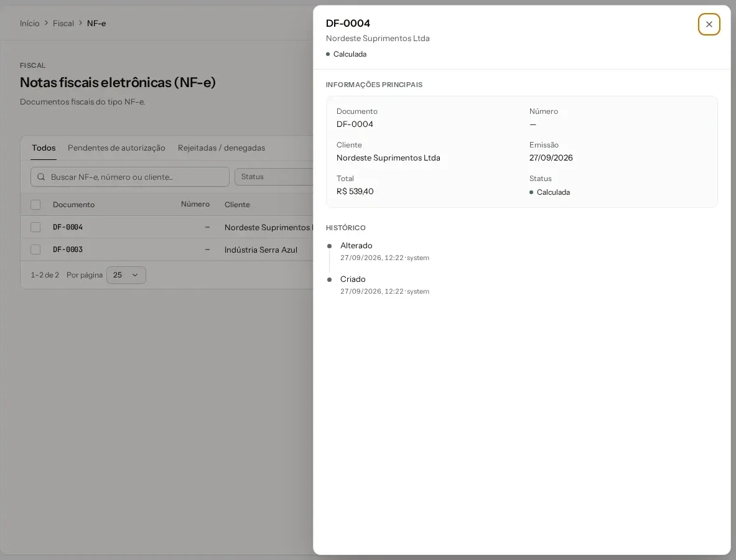Click Nordeste Suprimentos Ltda under Cliente field
Screen dimensions: 736x560
point(388,157)
